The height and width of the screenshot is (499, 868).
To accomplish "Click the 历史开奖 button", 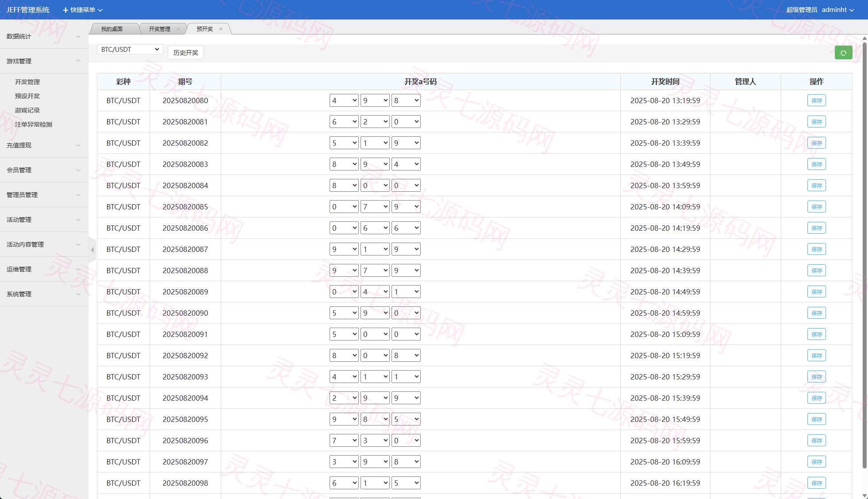I will tap(186, 53).
